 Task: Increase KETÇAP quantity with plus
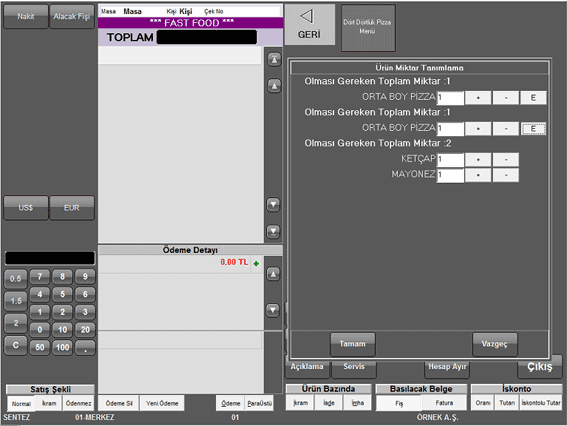coord(478,159)
